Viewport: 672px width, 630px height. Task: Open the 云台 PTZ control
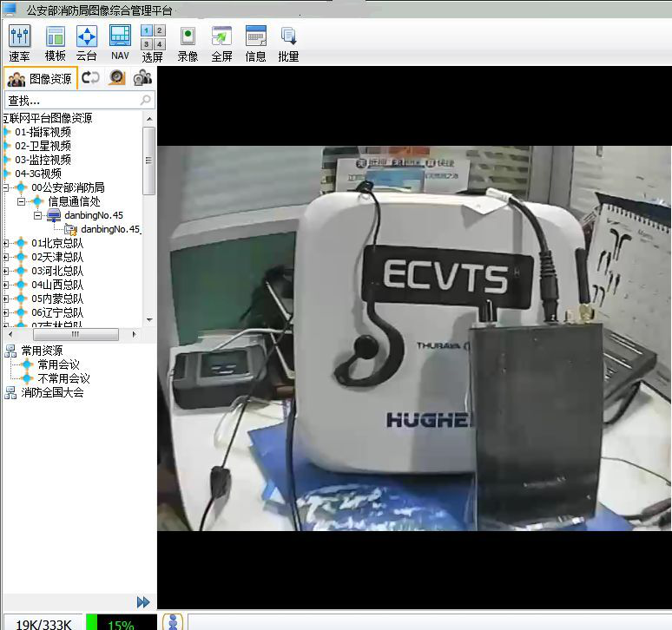pos(87,43)
